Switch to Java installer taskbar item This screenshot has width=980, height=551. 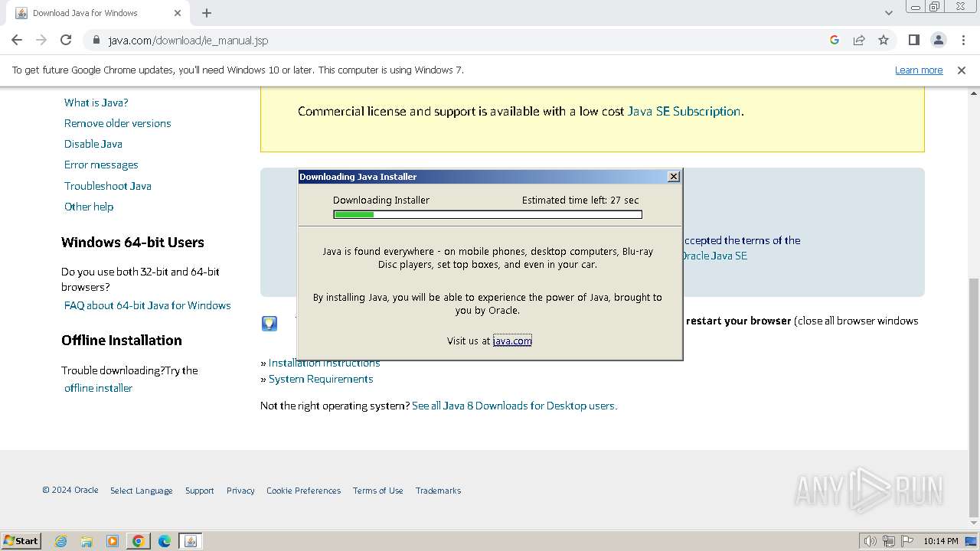point(191,541)
